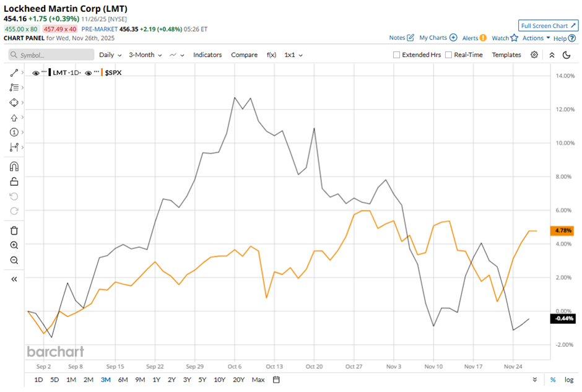Click the -0.44% LMT value label
Image resolution: width=582 pixels, height=392 pixels.
(563, 318)
